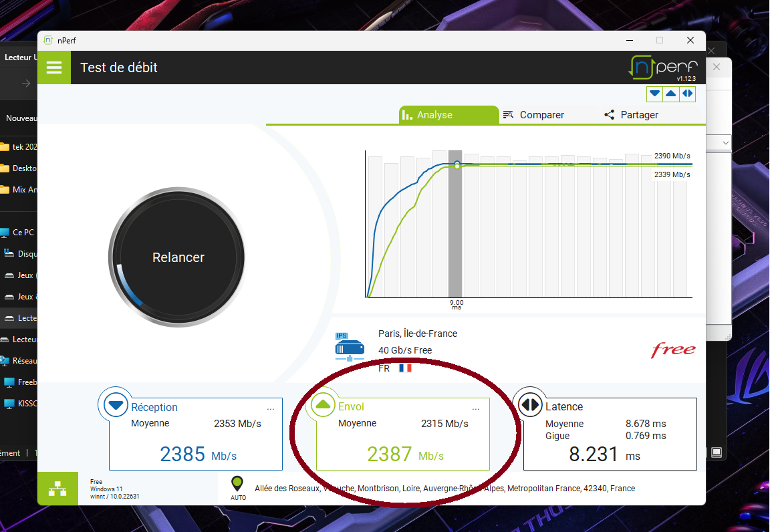Select Ce PC in Explorer sidebar
This screenshot has height=532, width=770.
coord(19,233)
